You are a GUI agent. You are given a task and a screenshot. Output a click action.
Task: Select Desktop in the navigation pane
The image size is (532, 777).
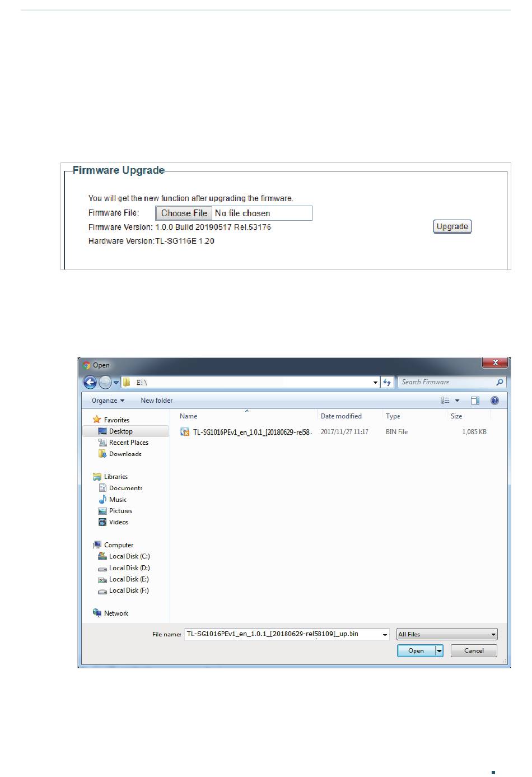121,431
